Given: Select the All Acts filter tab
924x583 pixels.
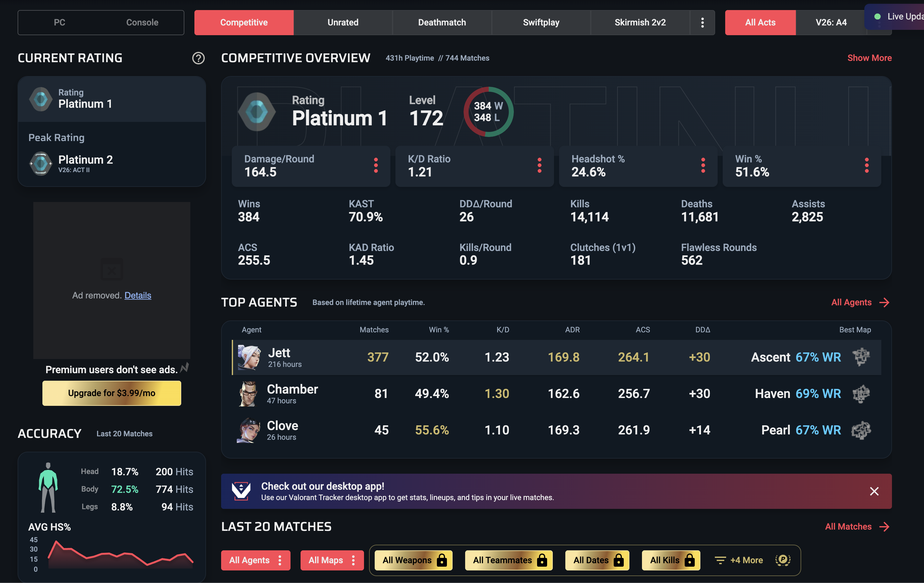Looking at the screenshot, I should (760, 23).
